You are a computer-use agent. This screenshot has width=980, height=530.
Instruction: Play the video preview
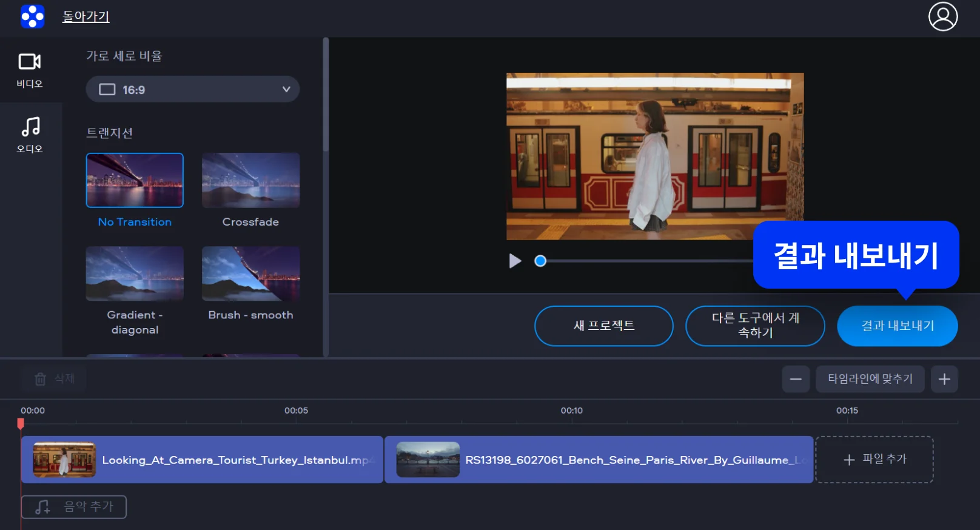(x=515, y=261)
